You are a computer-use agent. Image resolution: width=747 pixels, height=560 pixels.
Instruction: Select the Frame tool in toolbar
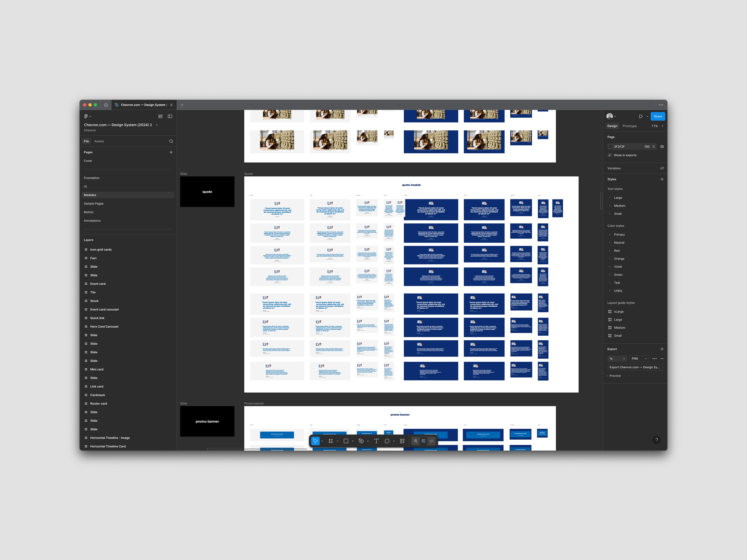tap(331, 441)
